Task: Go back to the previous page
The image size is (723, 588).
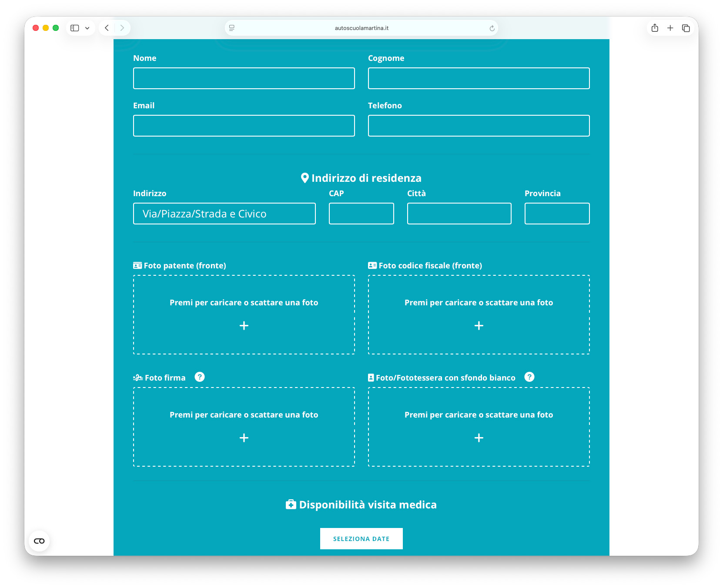Action: (107, 28)
